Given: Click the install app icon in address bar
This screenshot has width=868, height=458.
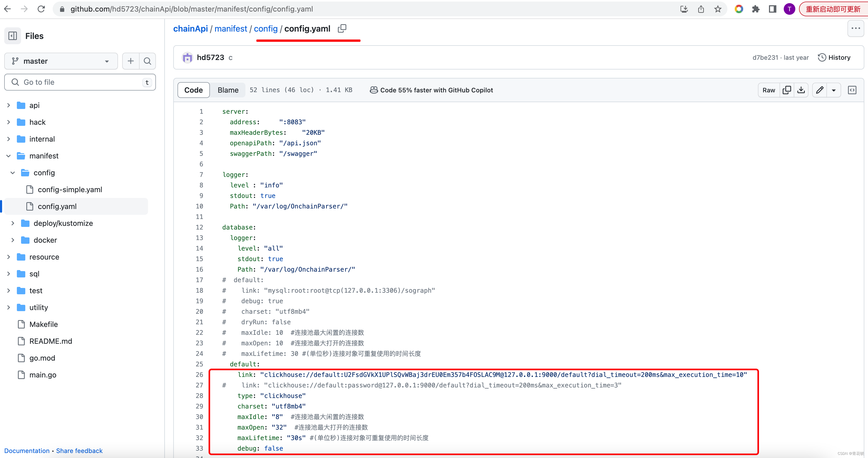Looking at the screenshot, I should [x=684, y=9].
